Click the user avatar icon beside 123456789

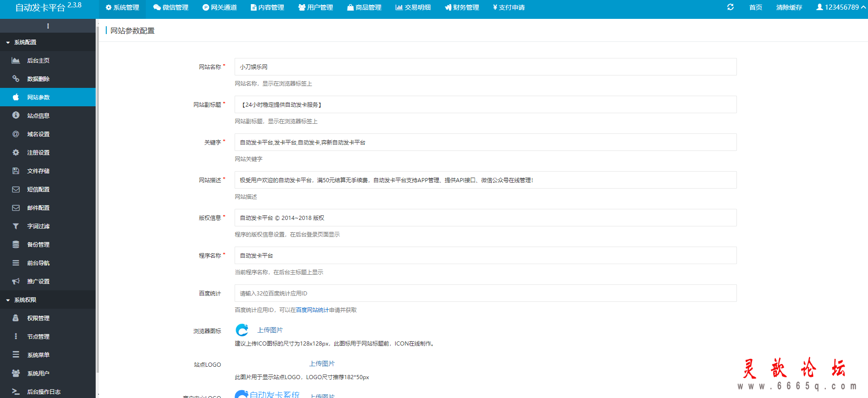[x=819, y=7]
